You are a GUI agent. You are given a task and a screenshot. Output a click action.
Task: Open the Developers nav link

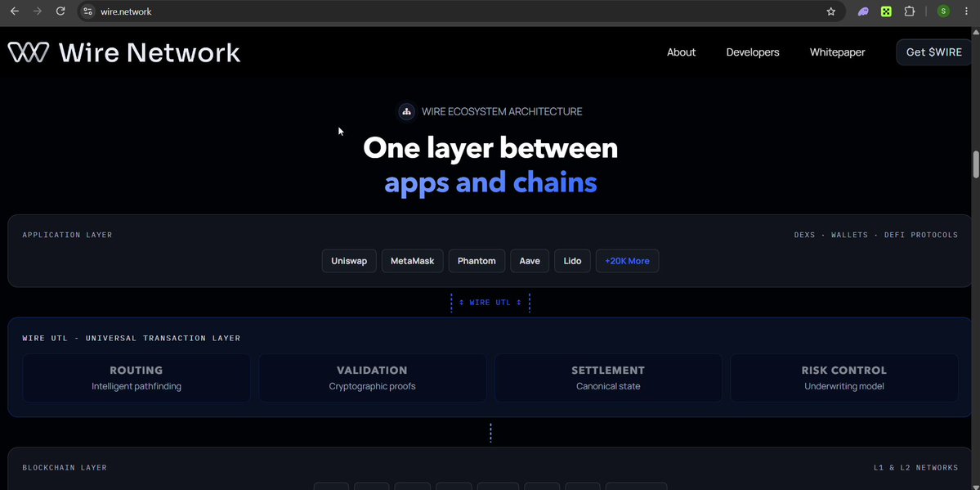coord(753,52)
